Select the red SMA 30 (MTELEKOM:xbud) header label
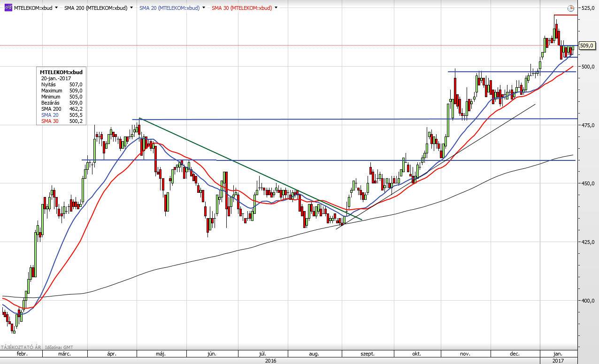The image size is (599, 364). (241, 8)
